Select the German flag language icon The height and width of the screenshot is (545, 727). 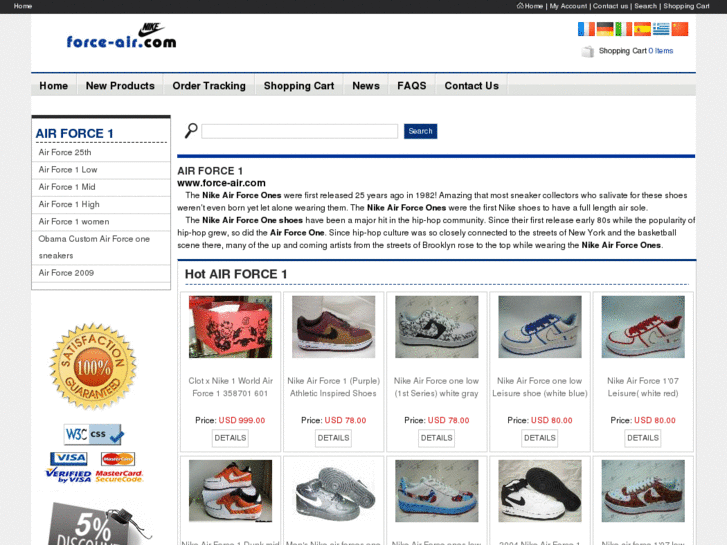[x=605, y=29]
